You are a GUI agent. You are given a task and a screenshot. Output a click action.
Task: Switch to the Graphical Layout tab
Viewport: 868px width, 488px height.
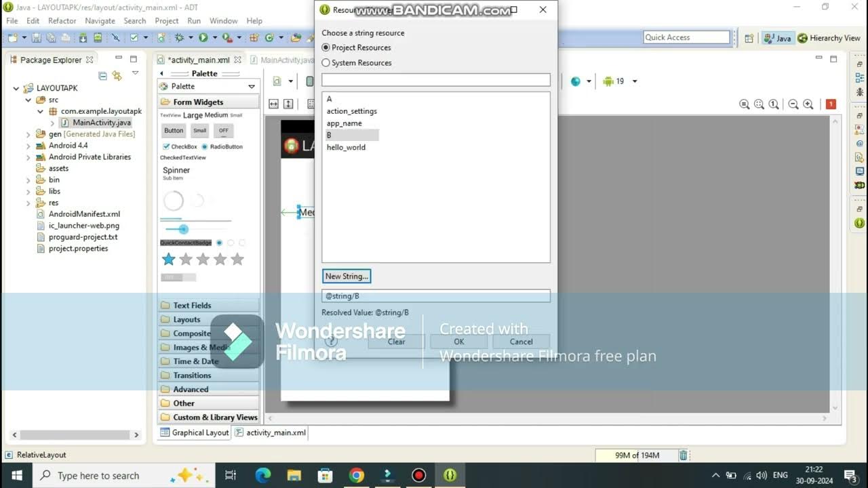[195, 432]
